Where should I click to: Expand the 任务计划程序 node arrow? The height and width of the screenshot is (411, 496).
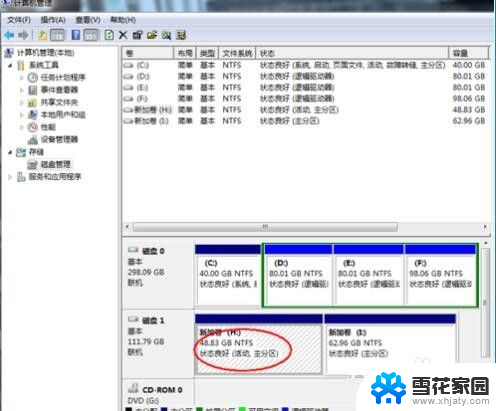click(x=22, y=78)
